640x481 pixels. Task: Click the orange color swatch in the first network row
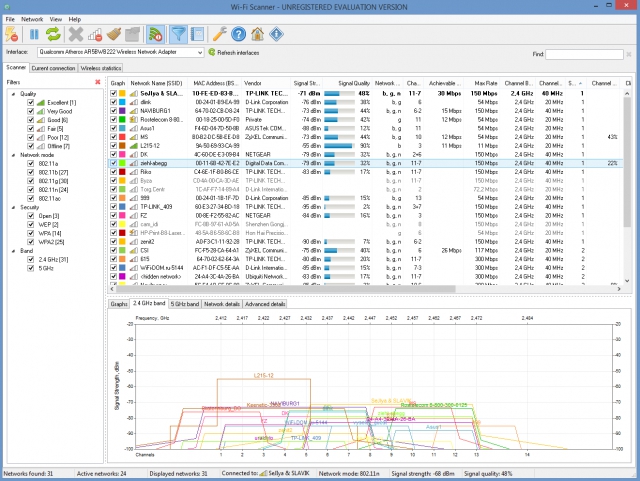(122, 94)
